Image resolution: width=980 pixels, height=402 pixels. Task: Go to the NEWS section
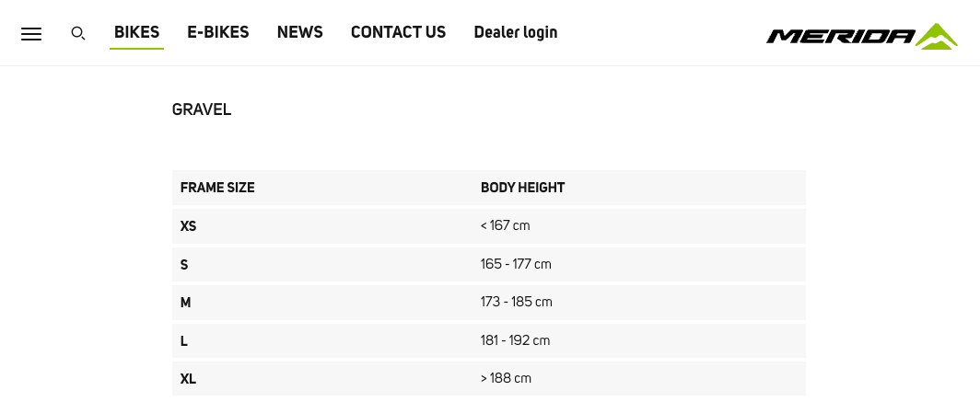pos(300,32)
